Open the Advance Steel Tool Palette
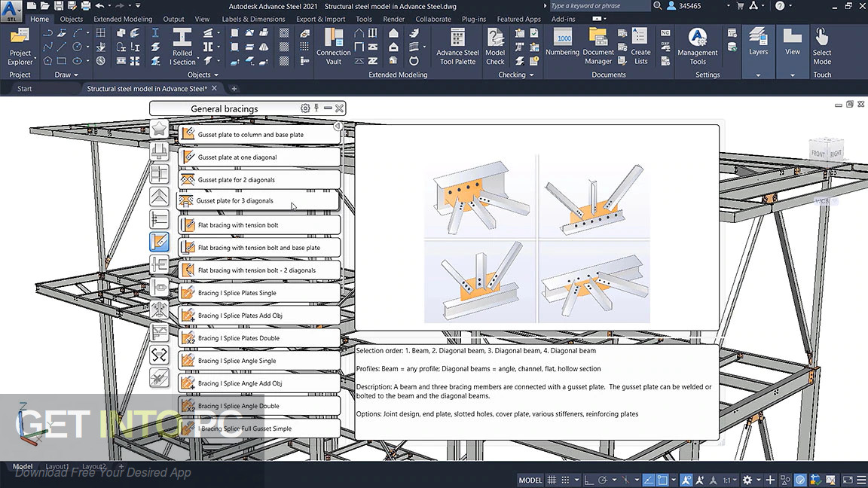 pyautogui.click(x=457, y=47)
